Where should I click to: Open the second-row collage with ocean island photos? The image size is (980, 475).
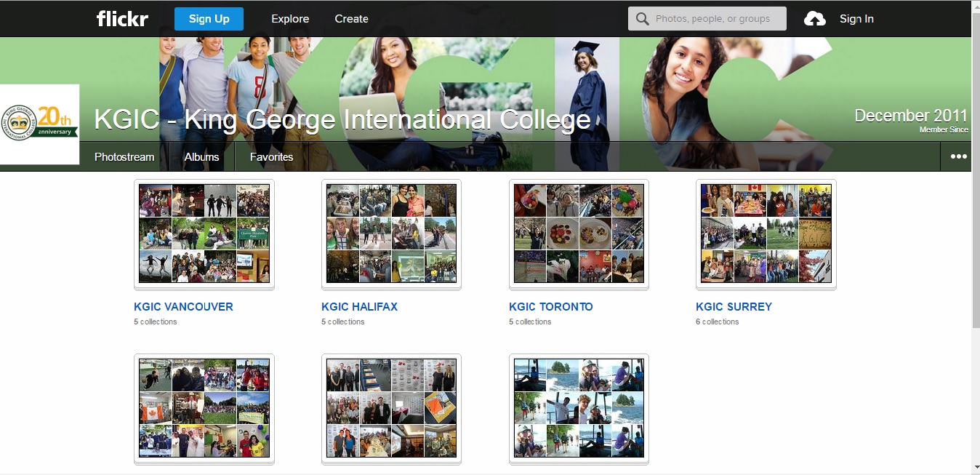point(579,408)
